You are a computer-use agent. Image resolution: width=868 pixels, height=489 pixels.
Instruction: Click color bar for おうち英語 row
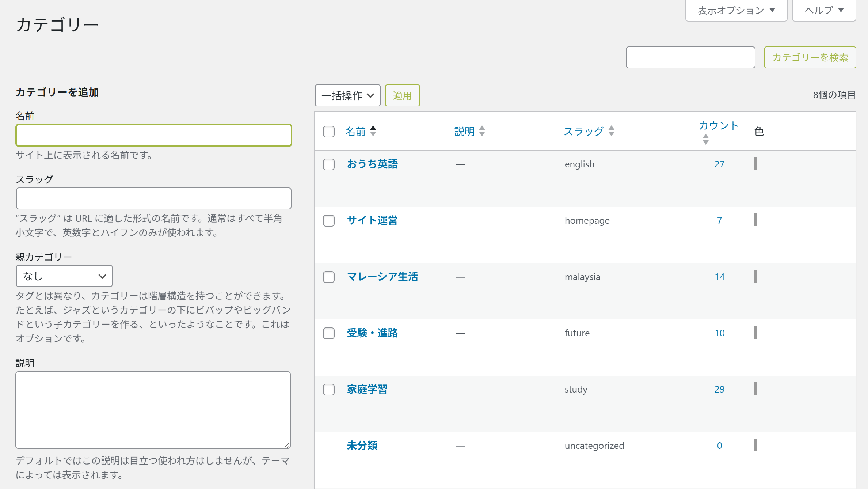[x=755, y=164]
